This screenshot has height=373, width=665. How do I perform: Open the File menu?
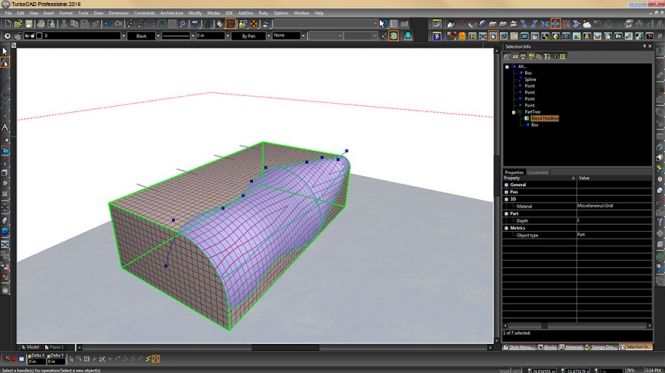coord(8,13)
